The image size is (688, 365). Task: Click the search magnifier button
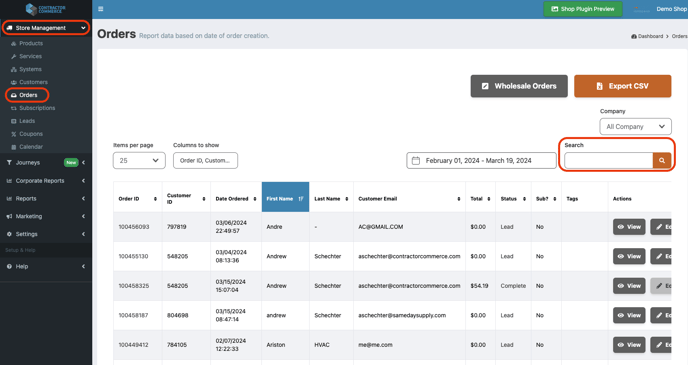662,161
